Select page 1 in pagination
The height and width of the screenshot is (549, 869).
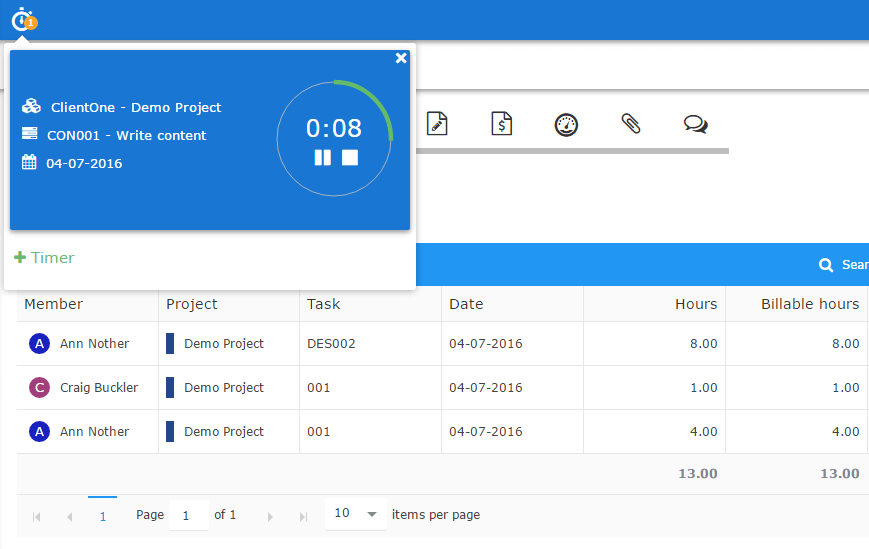102,515
